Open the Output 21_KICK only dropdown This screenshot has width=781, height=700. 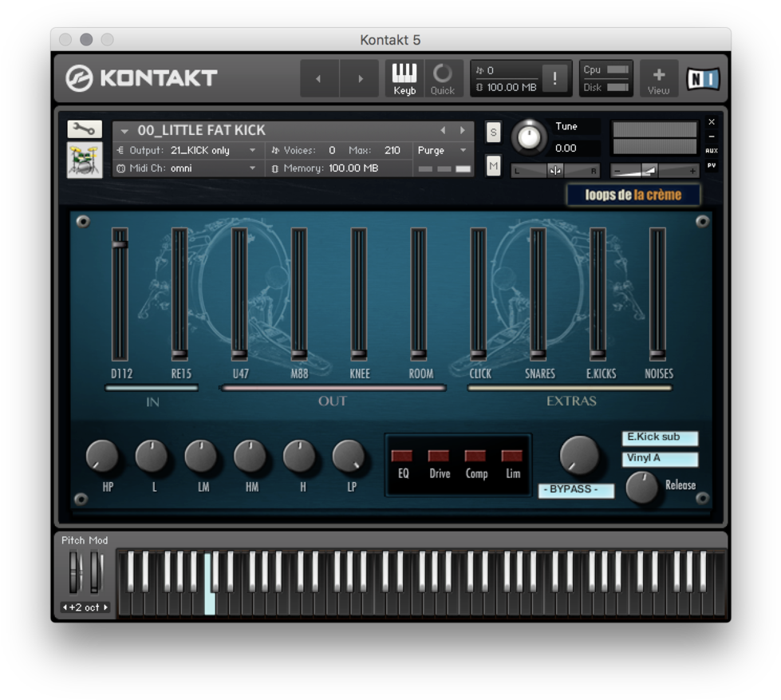click(x=253, y=151)
